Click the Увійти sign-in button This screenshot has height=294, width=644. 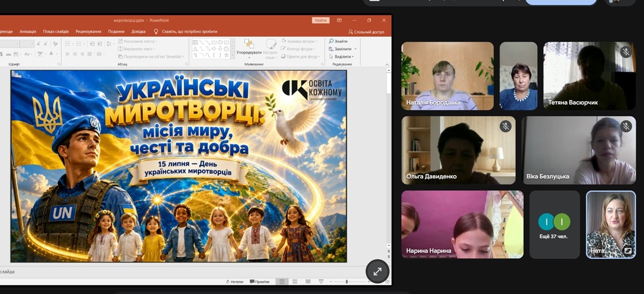(320, 20)
